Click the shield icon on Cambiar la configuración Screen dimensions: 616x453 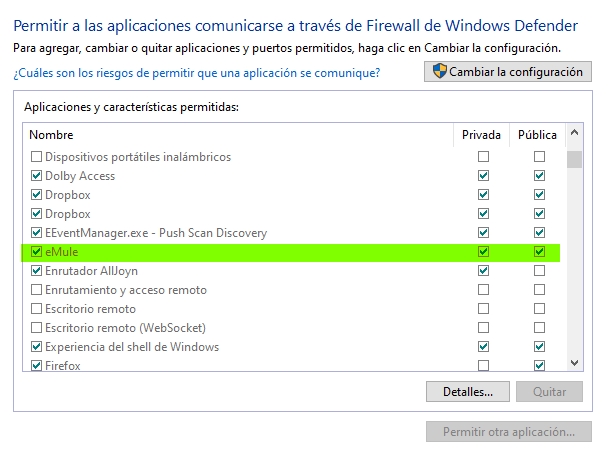(x=440, y=71)
